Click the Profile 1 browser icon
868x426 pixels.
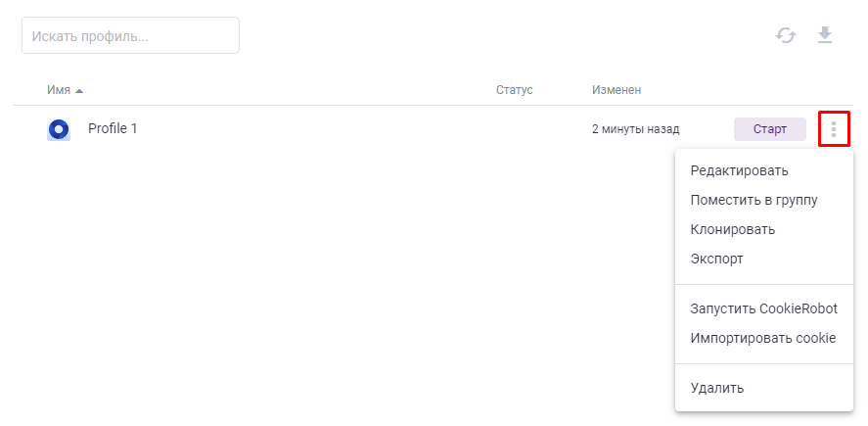(59, 129)
